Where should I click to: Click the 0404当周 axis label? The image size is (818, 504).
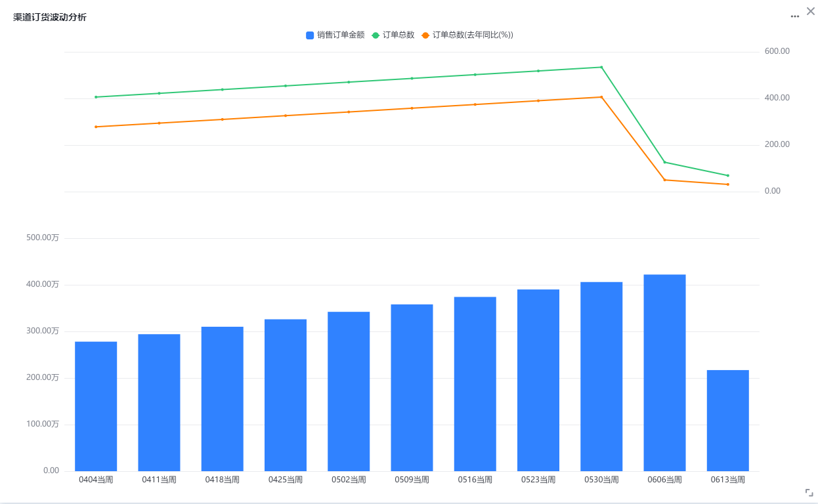[96, 480]
